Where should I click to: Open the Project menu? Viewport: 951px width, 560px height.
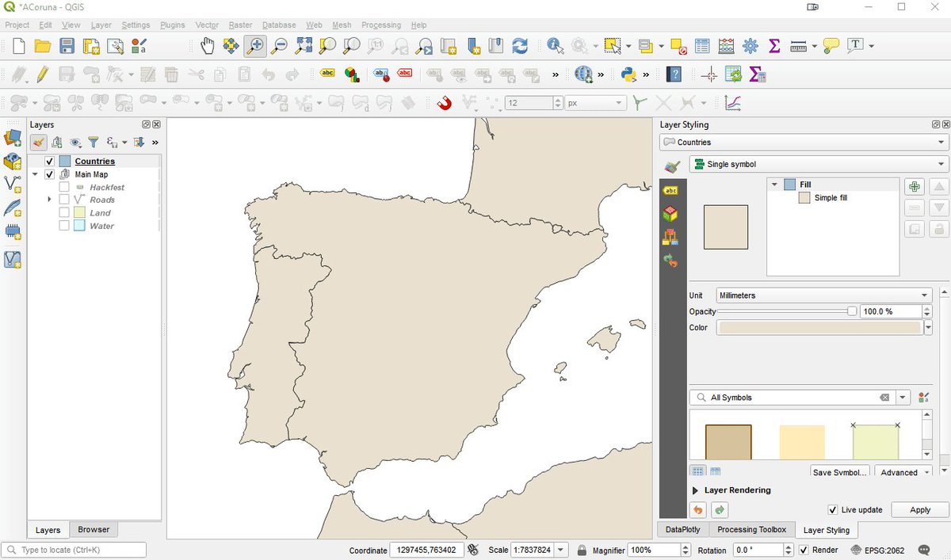click(17, 25)
